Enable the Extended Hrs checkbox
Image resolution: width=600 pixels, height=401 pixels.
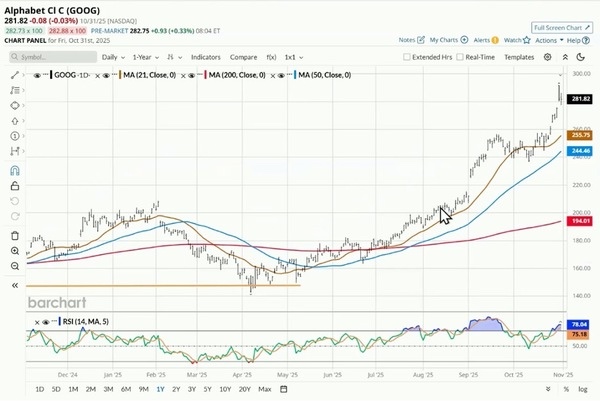pos(406,58)
